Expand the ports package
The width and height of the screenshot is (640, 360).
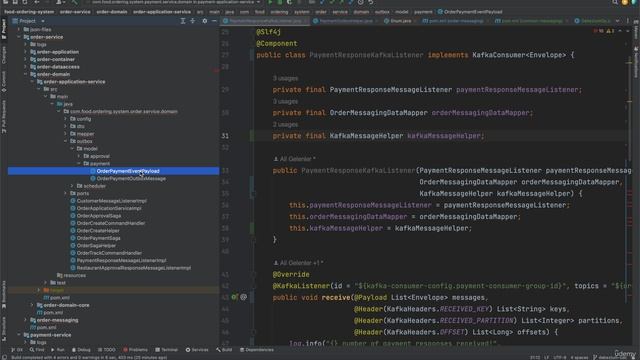click(x=66, y=193)
